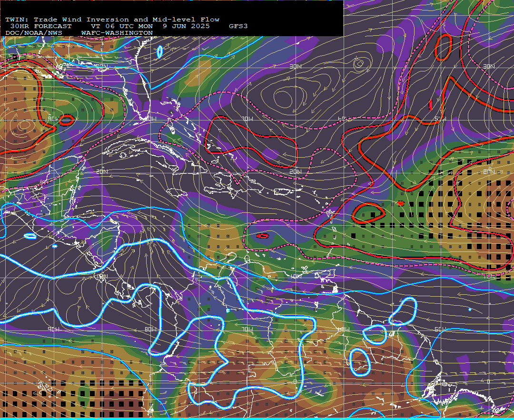
Task: Click the red oval contour in the northeast Atlantic
Action: pyautogui.click(x=443, y=47)
